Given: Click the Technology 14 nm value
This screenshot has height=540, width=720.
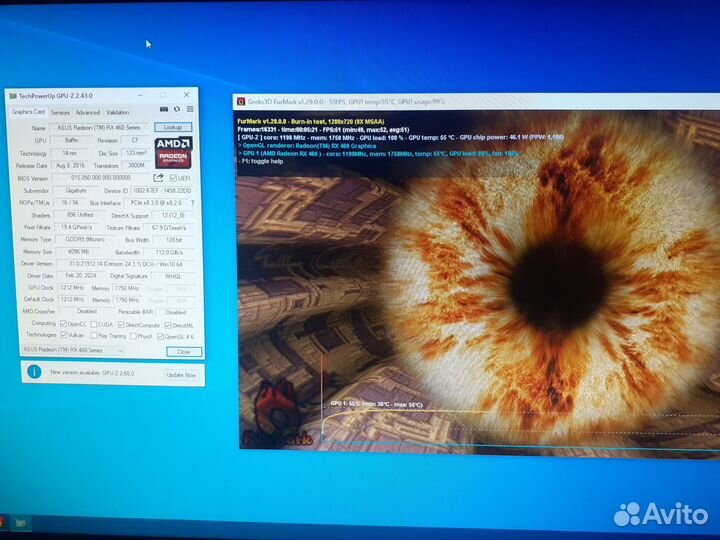Looking at the screenshot, I should click(70, 153).
